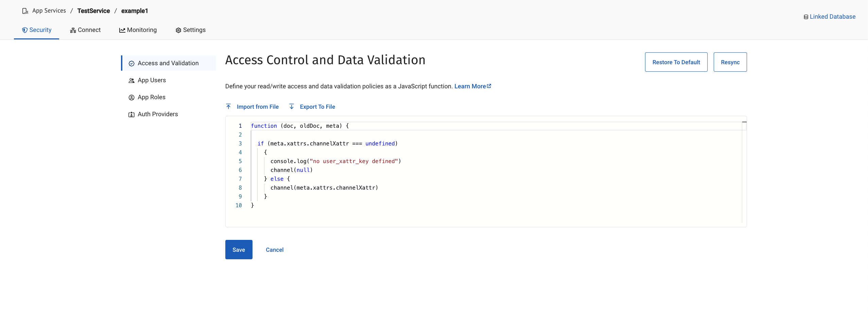Click the Restore To Default button
The height and width of the screenshot is (316, 868).
pyautogui.click(x=676, y=62)
